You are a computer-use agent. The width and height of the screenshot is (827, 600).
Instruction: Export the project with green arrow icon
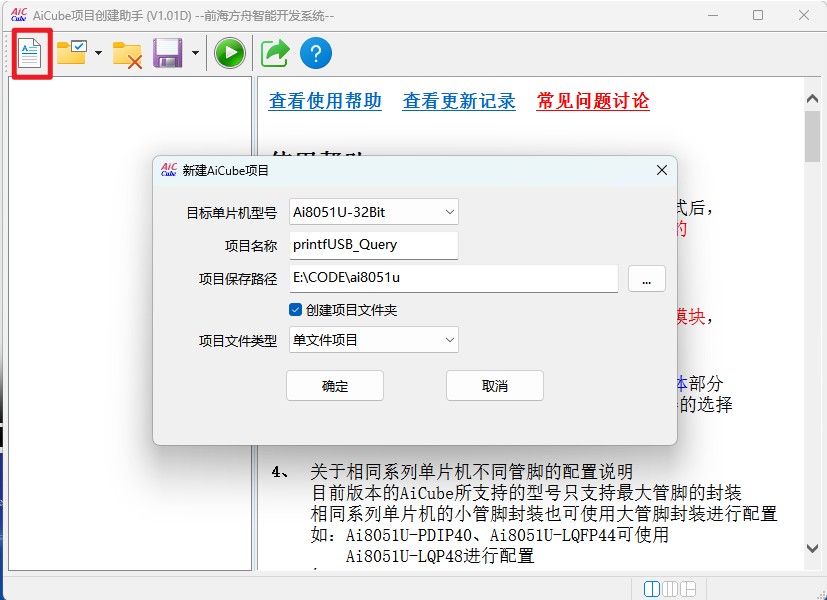(273, 53)
